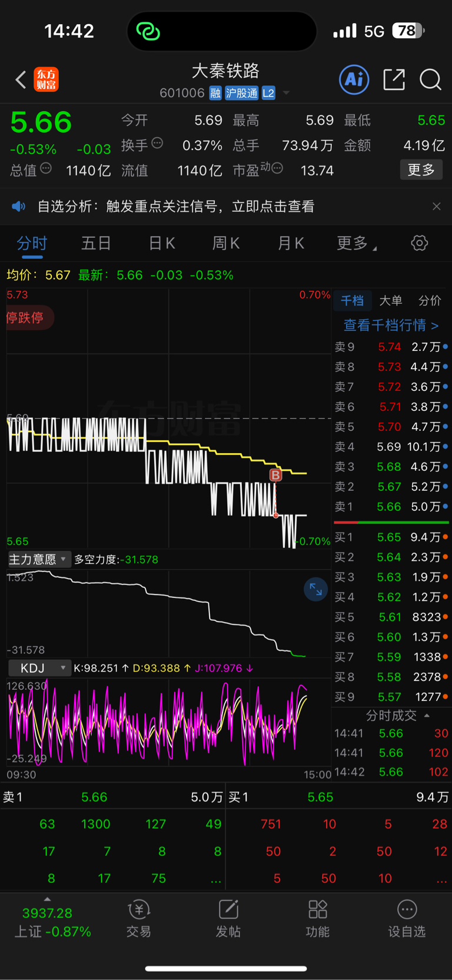Switch to the 月K chart tab
This screenshot has width=452, height=980.
pos(290,243)
